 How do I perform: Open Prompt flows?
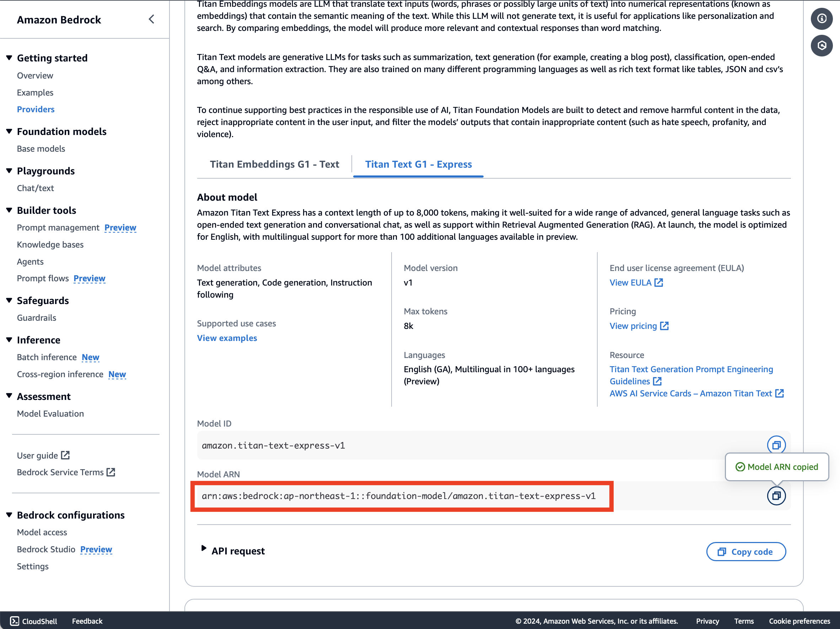point(43,278)
